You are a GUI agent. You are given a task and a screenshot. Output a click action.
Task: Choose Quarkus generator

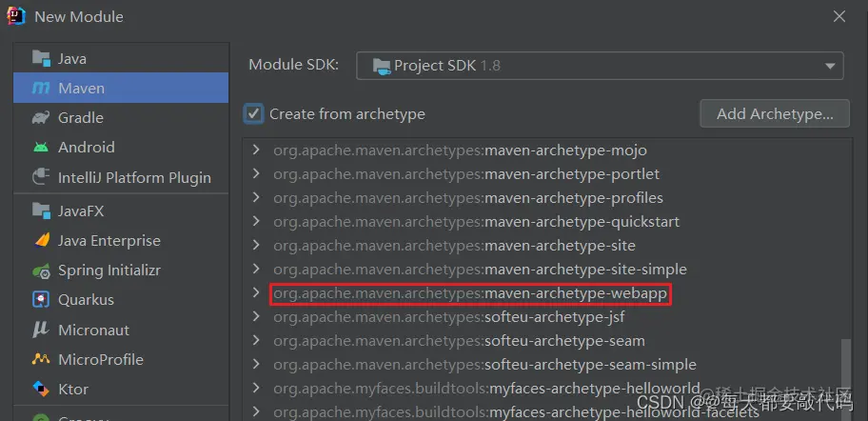121,300
